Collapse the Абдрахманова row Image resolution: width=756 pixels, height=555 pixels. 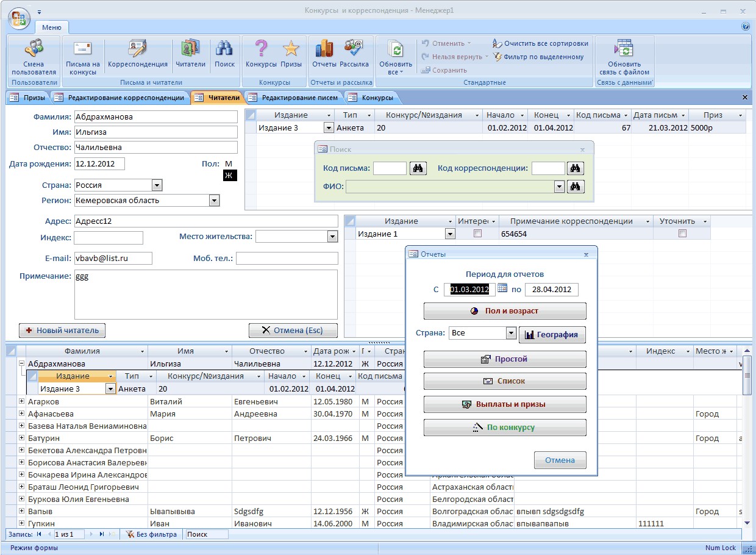[21, 363]
